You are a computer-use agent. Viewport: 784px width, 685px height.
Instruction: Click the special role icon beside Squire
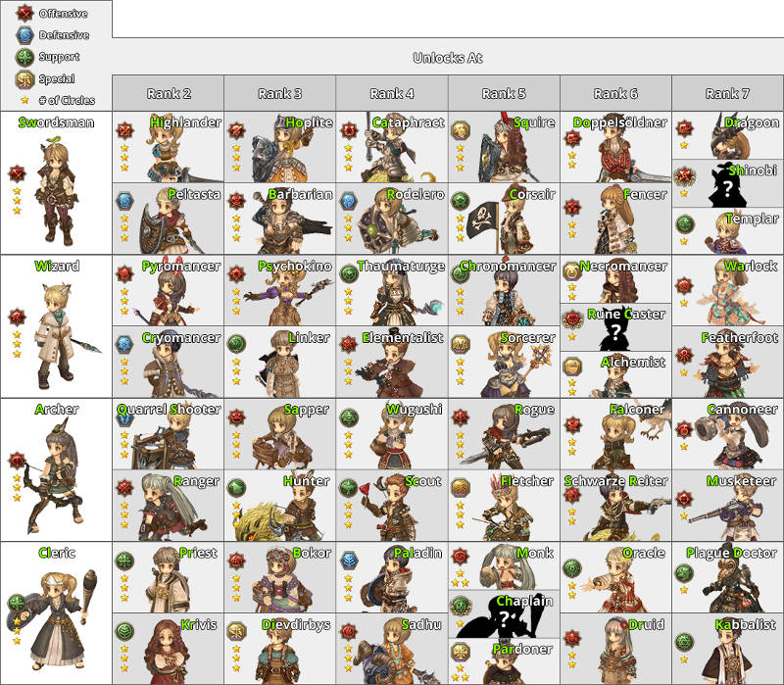tap(461, 130)
